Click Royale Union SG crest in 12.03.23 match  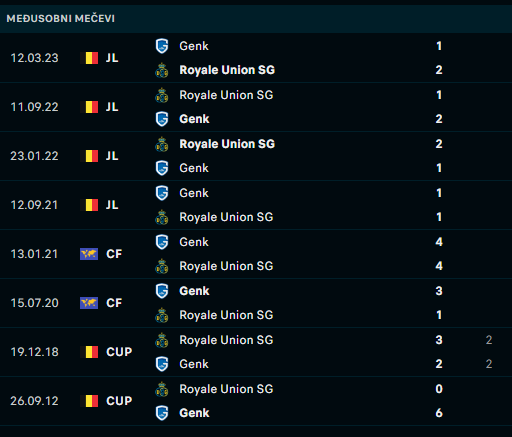point(162,70)
